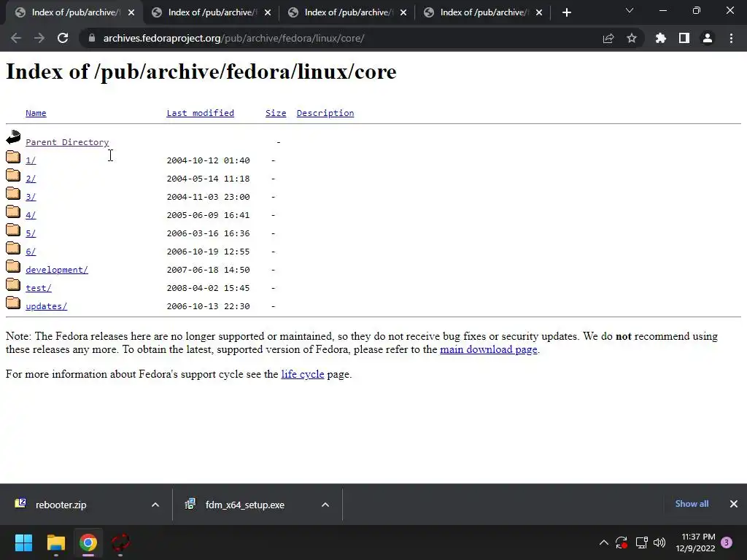747x560 pixels.
Task: View site info via the lock icon
Action: click(x=92, y=38)
